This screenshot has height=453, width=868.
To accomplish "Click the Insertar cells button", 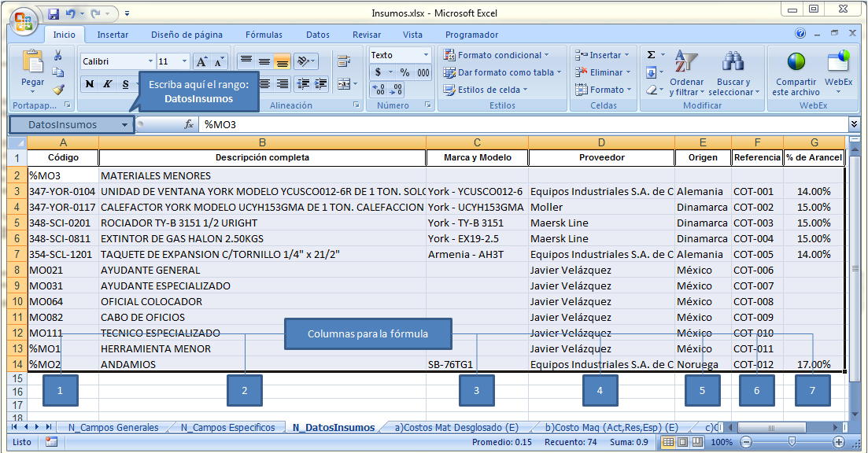I will [x=603, y=55].
